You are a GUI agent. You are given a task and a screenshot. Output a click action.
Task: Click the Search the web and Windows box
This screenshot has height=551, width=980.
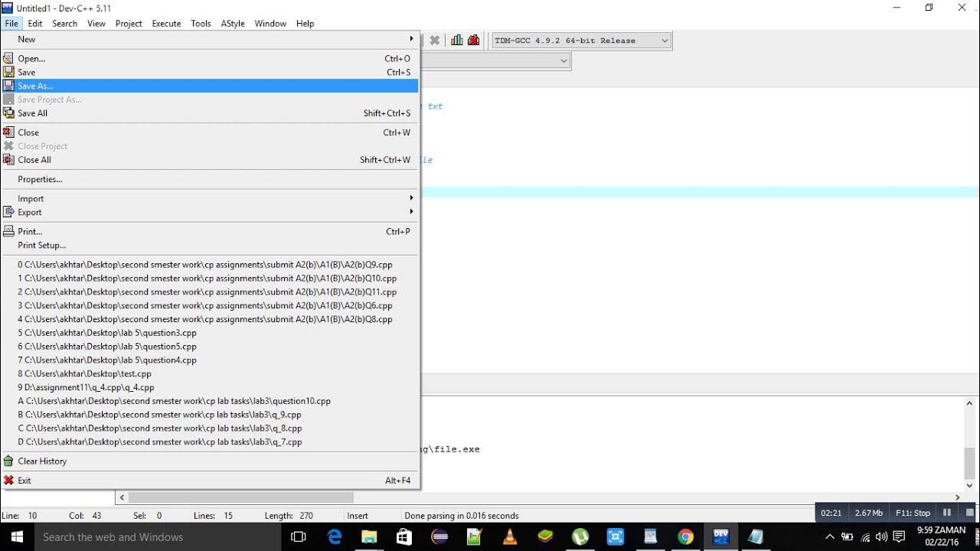(x=157, y=536)
